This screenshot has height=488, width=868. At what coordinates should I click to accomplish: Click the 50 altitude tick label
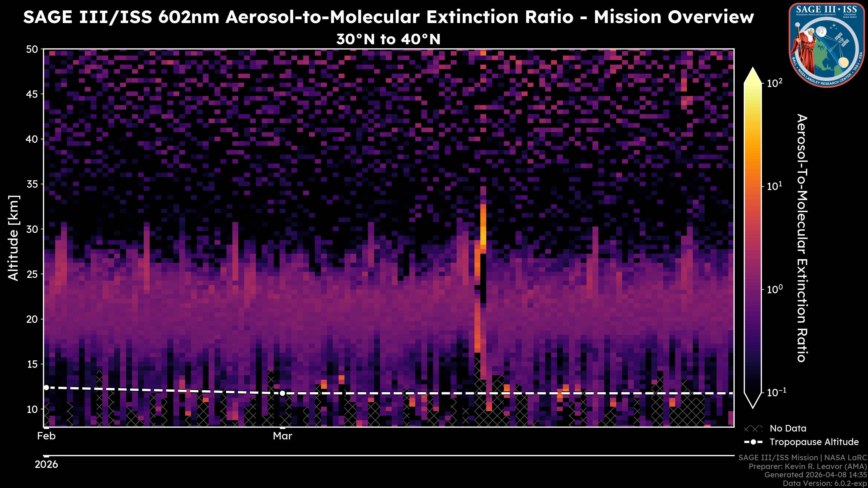click(32, 49)
